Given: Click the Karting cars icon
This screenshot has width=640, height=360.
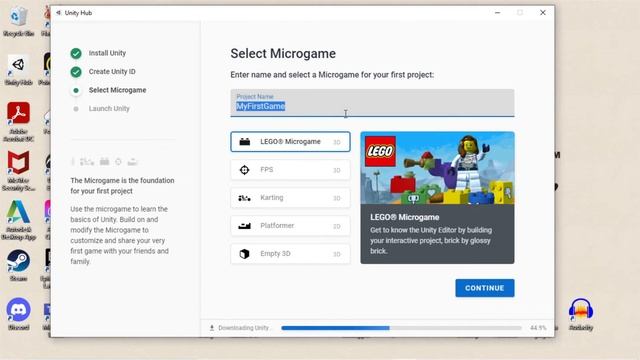Looking at the screenshot, I should click(244, 198).
